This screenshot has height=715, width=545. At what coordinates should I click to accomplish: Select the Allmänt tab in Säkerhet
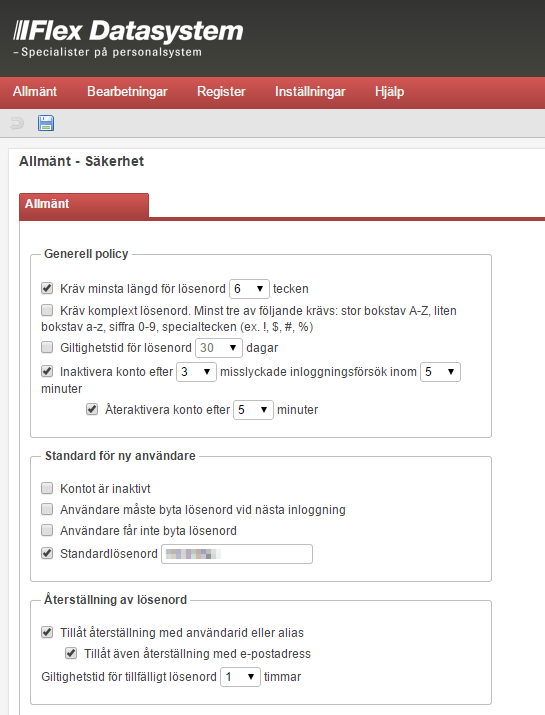(x=84, y=205)
